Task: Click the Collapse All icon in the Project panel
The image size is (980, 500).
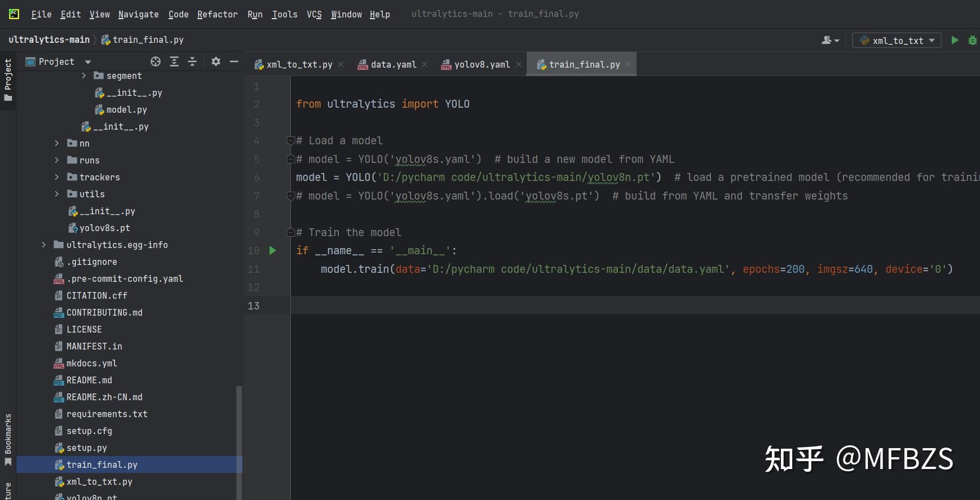Action: coord(192,61)
